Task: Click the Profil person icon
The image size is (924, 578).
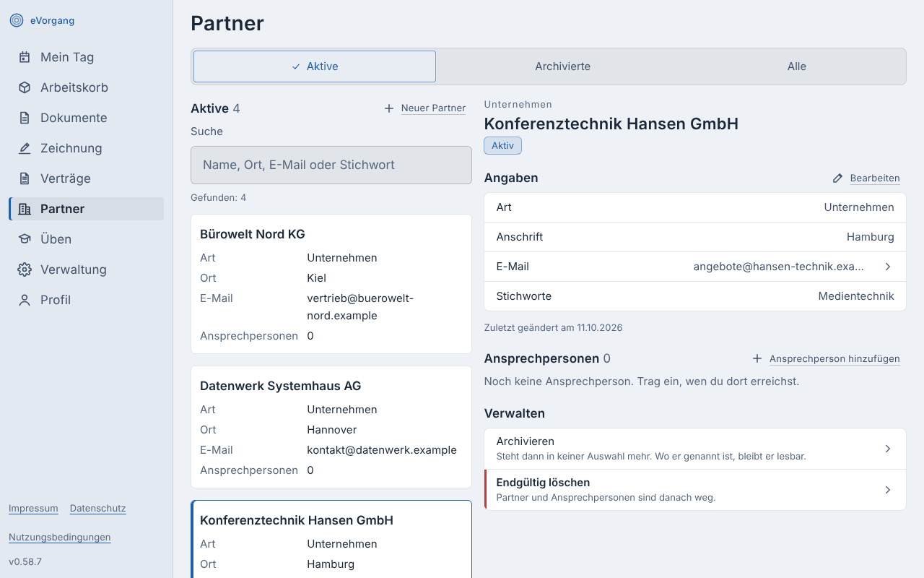Action: click(25, 300)
